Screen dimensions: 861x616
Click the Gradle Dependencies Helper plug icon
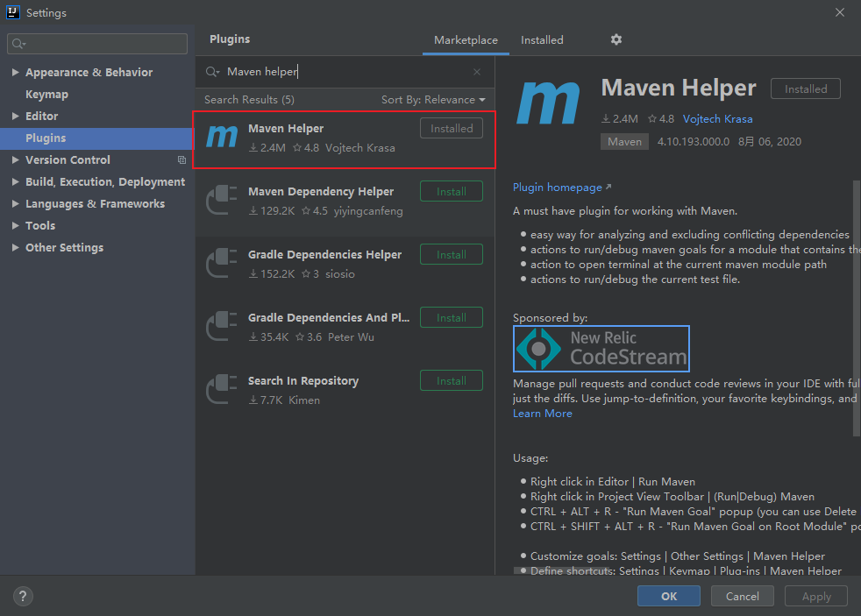[222, 263]
